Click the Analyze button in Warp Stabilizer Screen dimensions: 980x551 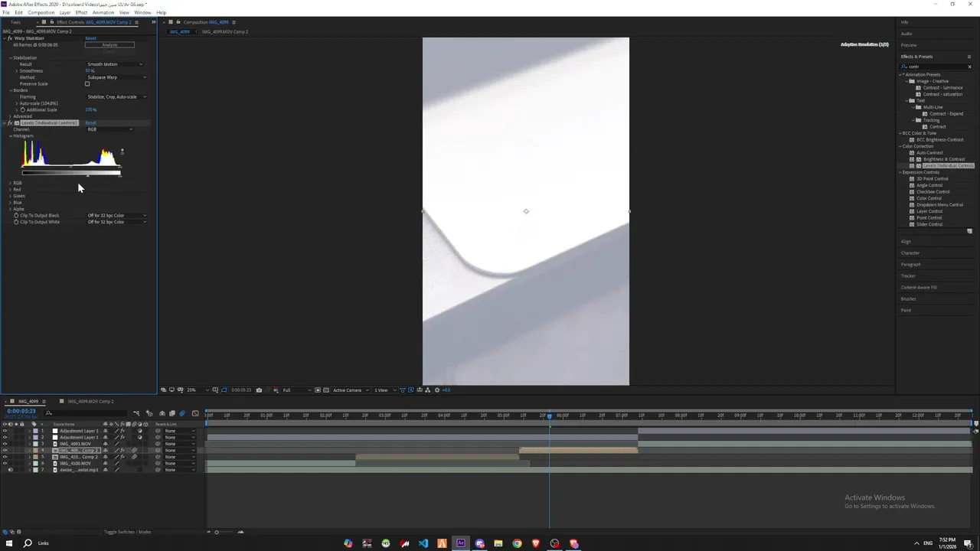109,44
